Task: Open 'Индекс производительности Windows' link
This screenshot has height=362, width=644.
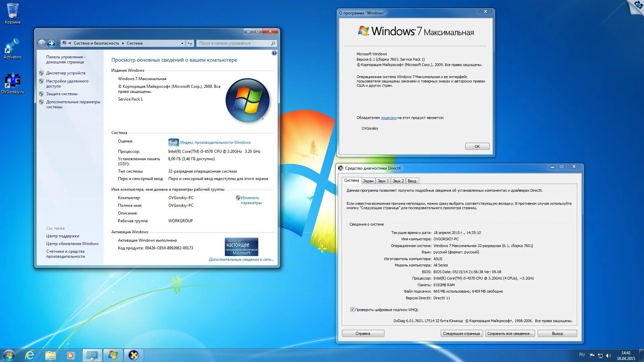Action: (215, 142)
